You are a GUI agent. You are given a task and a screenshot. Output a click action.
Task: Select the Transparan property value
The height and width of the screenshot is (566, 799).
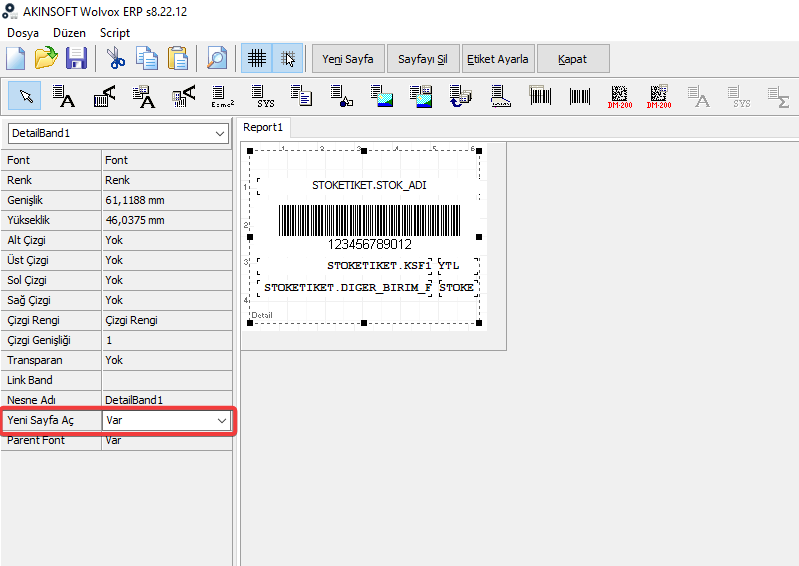tap(167, 360)
